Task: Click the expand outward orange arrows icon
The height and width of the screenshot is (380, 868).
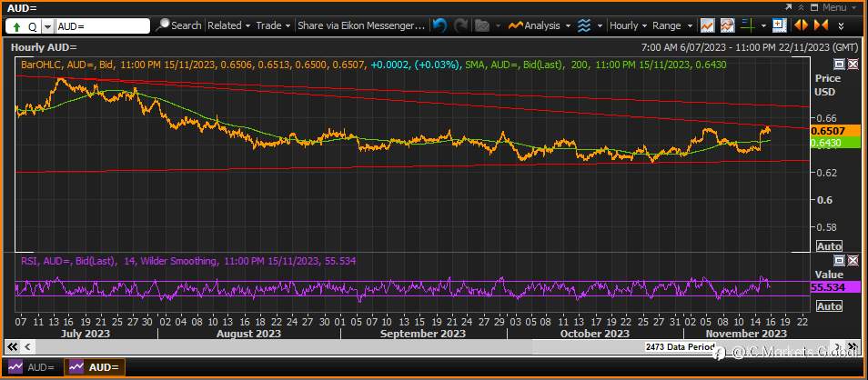Action: click(801, 25)
